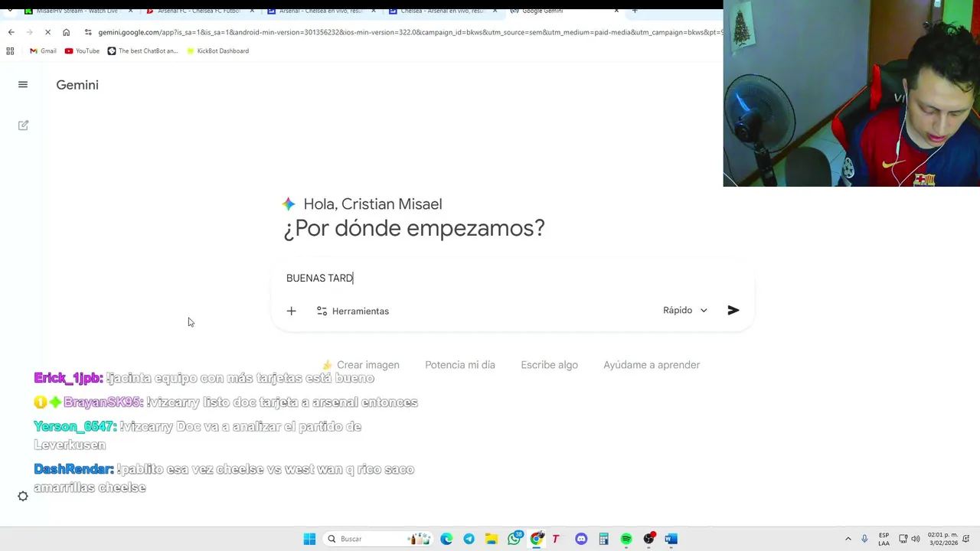Click the microphone tray icon
The width and height of the screenshot is (980, 551).
coord(864,539)
